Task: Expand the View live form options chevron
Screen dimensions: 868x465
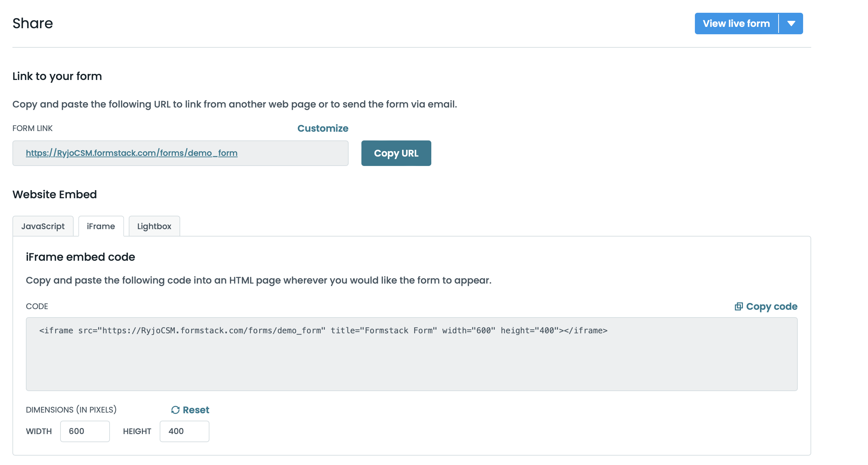Action: pyautogui.click(x=792, y=23)
